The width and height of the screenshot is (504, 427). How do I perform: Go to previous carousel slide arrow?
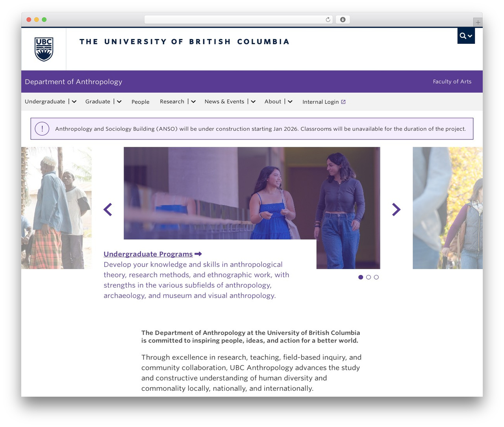pos(108,210)
